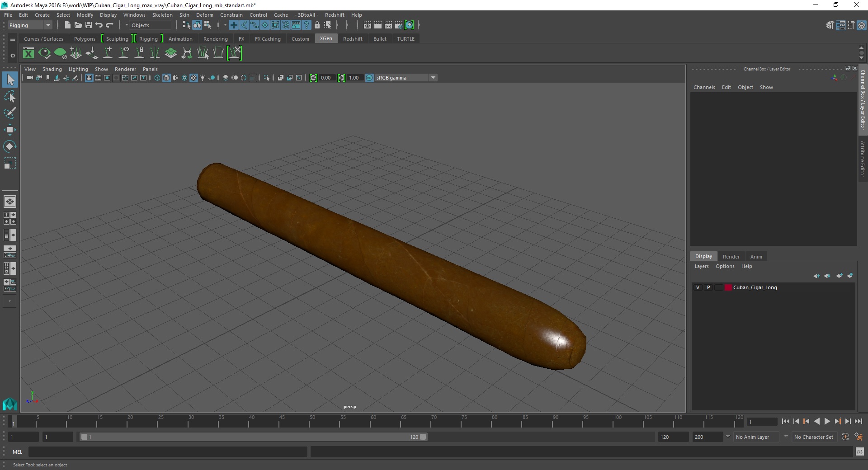Open Render Settings clapper-gear icon
868x470 pixels.
[399, 25]
